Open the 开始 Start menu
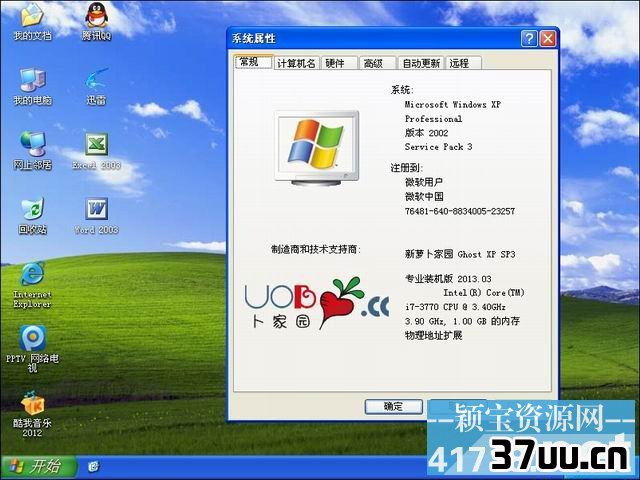 click(x=38, y=466)
